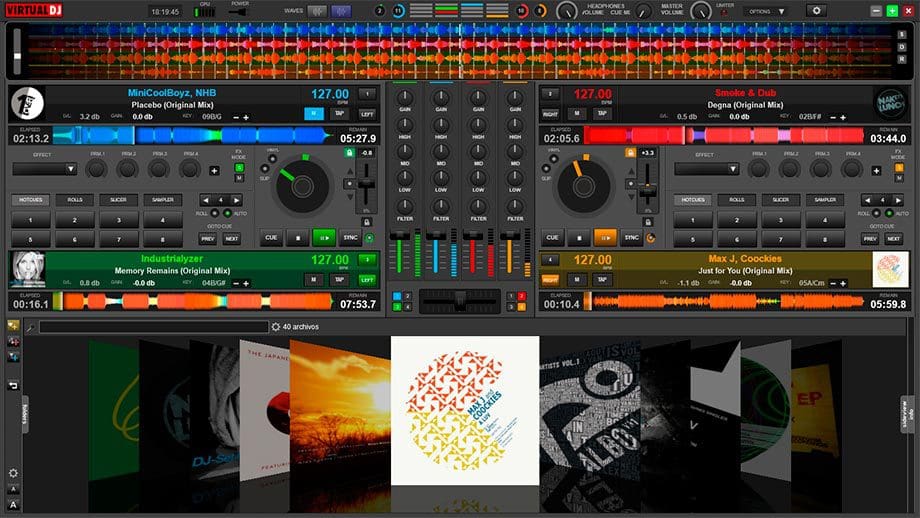Switch to ROLLS tab on left deck
The width and height of the screenshot is (920, 518).
pos(75,200)
